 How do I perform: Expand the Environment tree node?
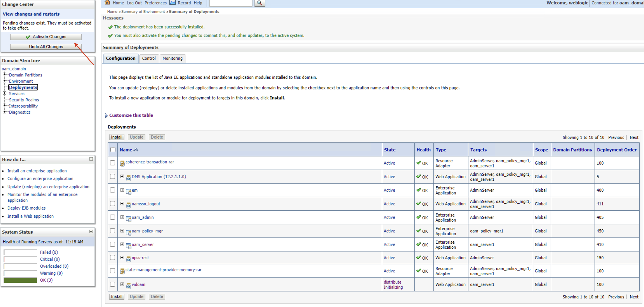tap(4, 81)
